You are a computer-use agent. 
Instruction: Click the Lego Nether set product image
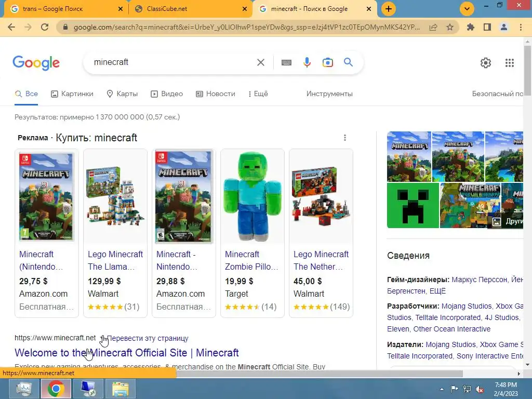pyautogui.click(x=321, y=197)
